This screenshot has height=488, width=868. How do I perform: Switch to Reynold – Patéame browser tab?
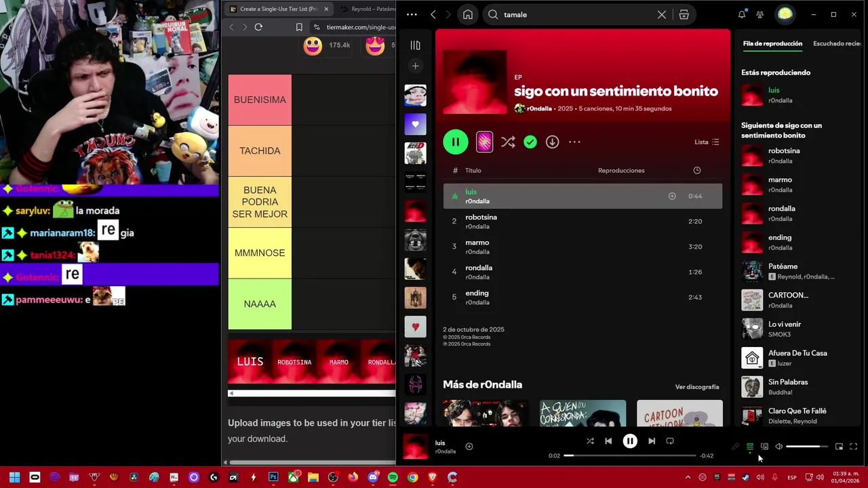click(x=370, y=9)
